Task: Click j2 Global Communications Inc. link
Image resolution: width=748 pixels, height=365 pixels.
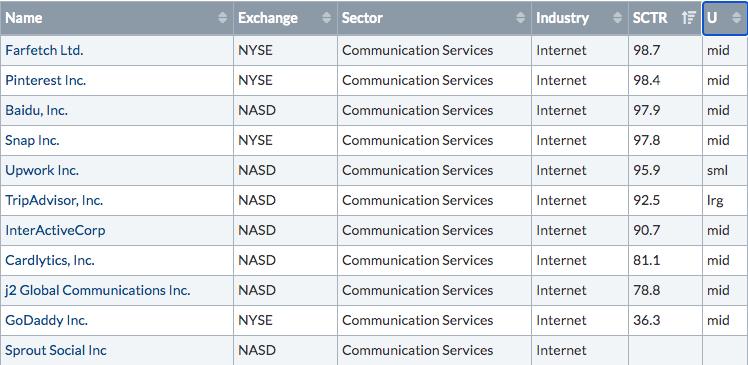Action: [x=98, y=290]
